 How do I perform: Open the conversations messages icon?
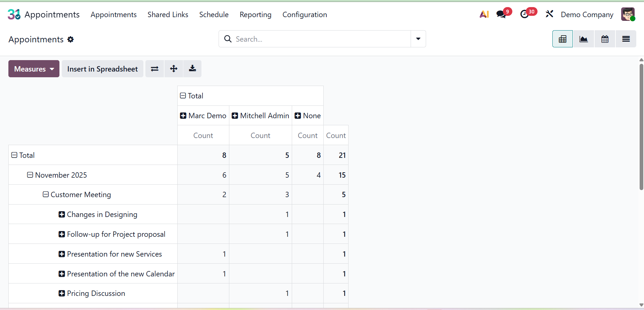501,14
